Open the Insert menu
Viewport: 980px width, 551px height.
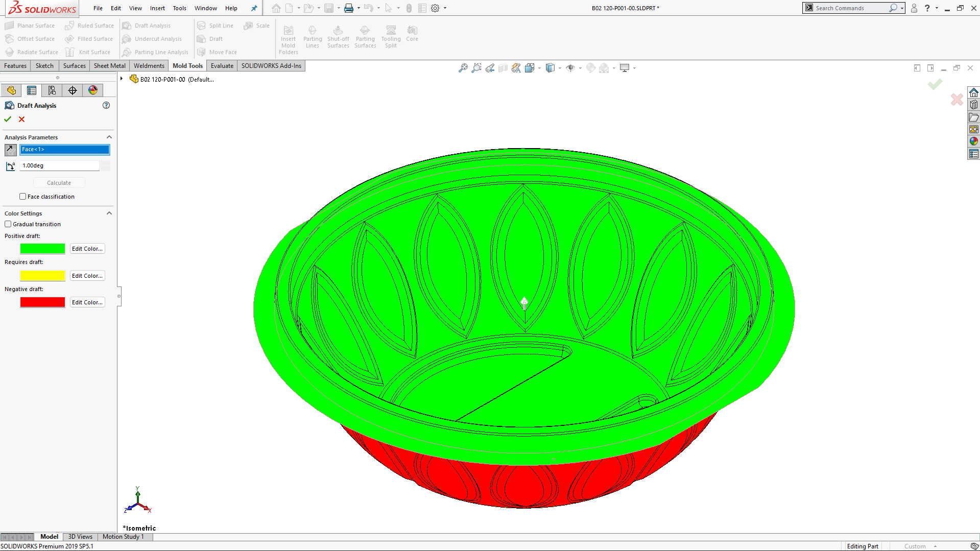click(x=157, y=8)
